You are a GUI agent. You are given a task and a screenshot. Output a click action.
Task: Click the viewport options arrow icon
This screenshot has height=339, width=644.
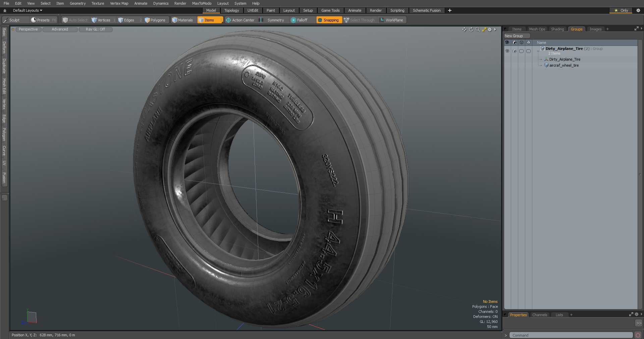coord(495,29)
